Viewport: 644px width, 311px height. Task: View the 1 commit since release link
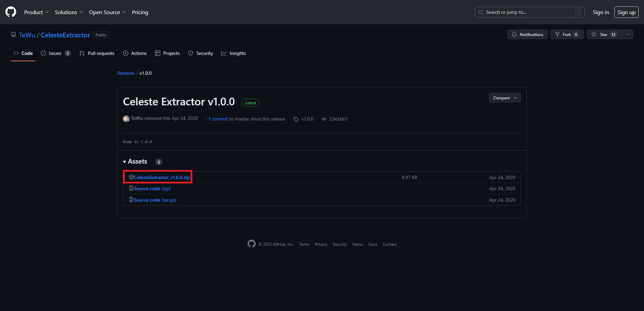click(218, 119)
